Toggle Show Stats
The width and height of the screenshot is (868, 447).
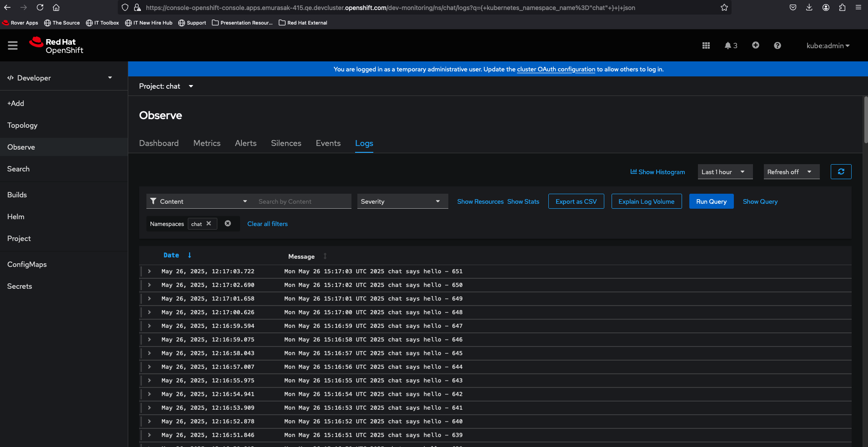523,201
